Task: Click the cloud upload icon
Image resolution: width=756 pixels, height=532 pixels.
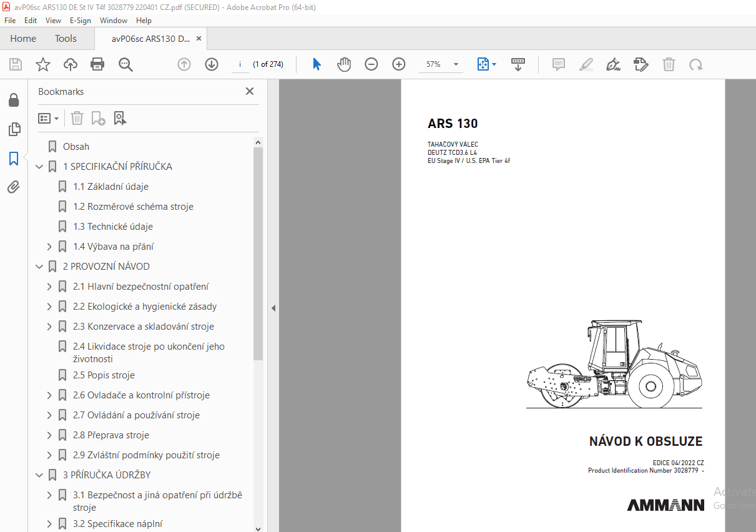Action: 71,64
